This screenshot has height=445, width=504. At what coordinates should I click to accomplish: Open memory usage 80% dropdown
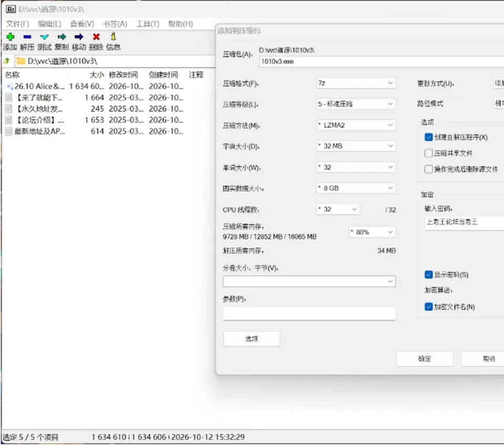coord(372,232)
